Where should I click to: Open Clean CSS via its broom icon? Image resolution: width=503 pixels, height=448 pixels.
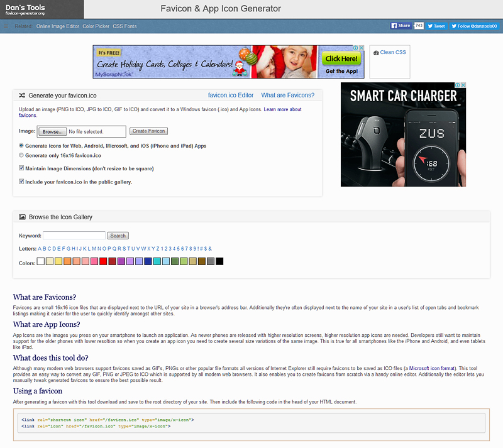click(x=377, y=53)
